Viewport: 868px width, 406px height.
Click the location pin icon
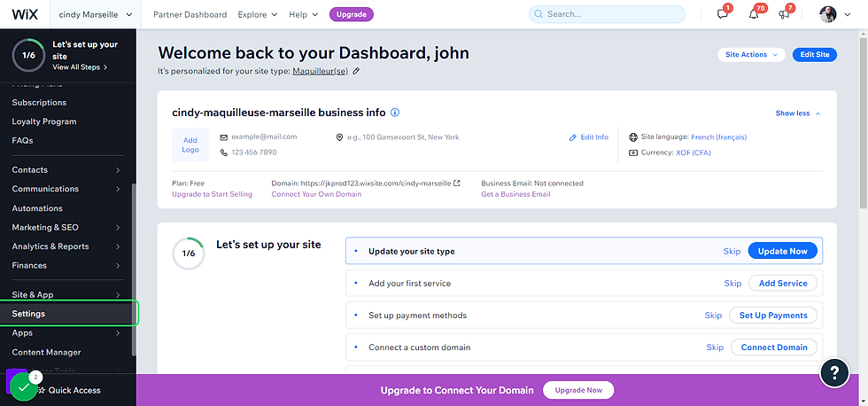[339, 137]
